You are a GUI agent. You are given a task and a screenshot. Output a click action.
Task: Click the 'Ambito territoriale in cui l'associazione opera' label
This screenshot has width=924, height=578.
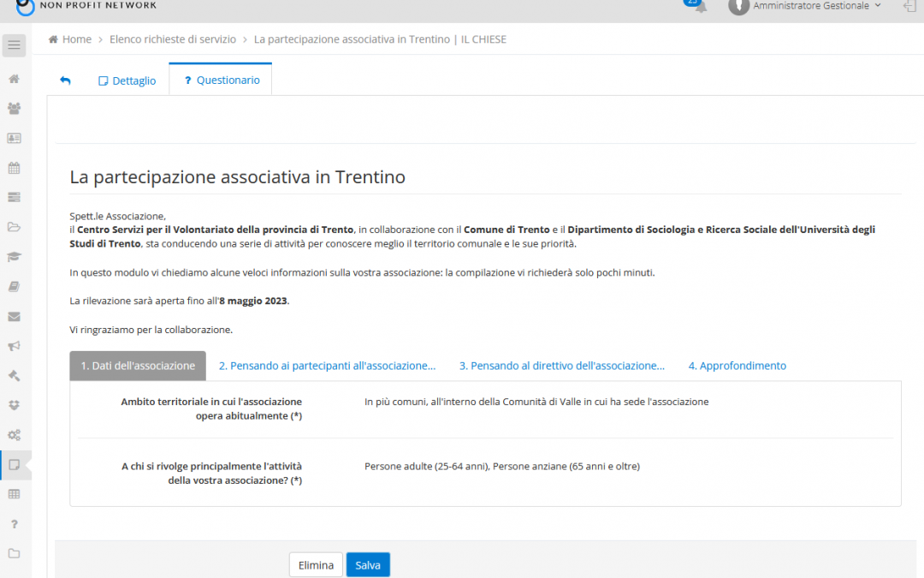coord(211,408)
